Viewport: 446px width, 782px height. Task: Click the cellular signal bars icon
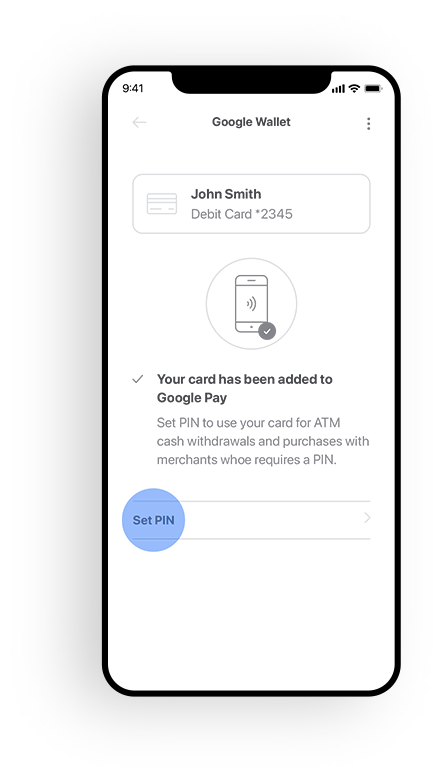tap(338, 89)
